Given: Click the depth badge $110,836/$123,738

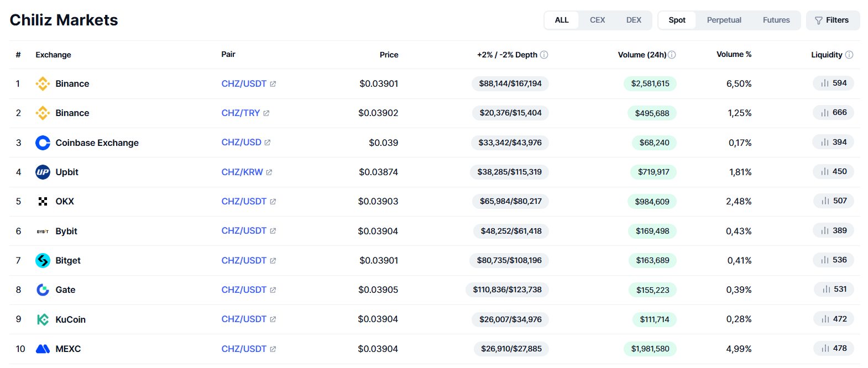Looking at the screenshot, I should (x=507, y=290).
